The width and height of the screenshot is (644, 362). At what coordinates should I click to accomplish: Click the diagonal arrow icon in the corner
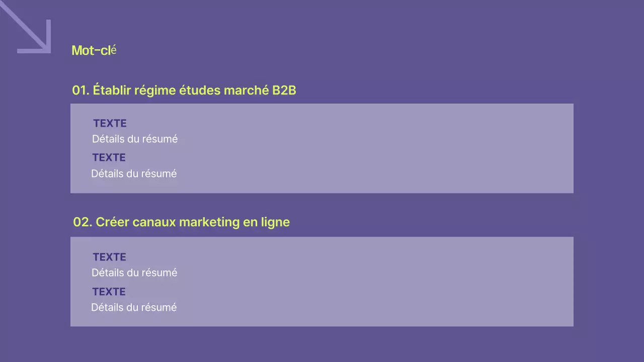(x=29, y=30)
